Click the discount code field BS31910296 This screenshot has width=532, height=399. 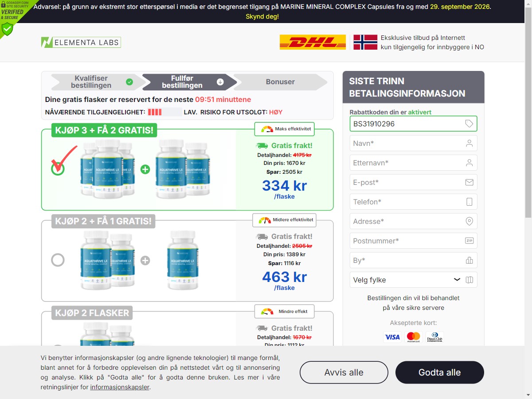(x=413, y=124)
